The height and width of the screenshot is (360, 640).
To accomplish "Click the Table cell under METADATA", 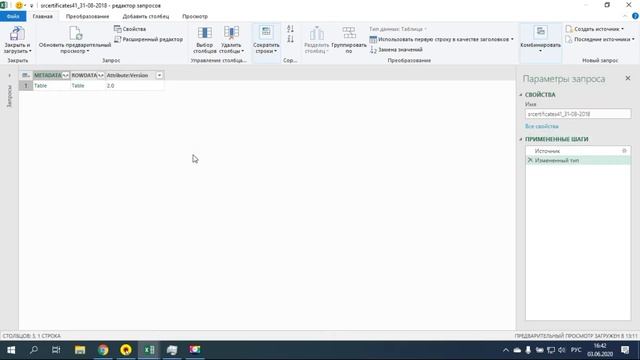I will coord(51,86).
